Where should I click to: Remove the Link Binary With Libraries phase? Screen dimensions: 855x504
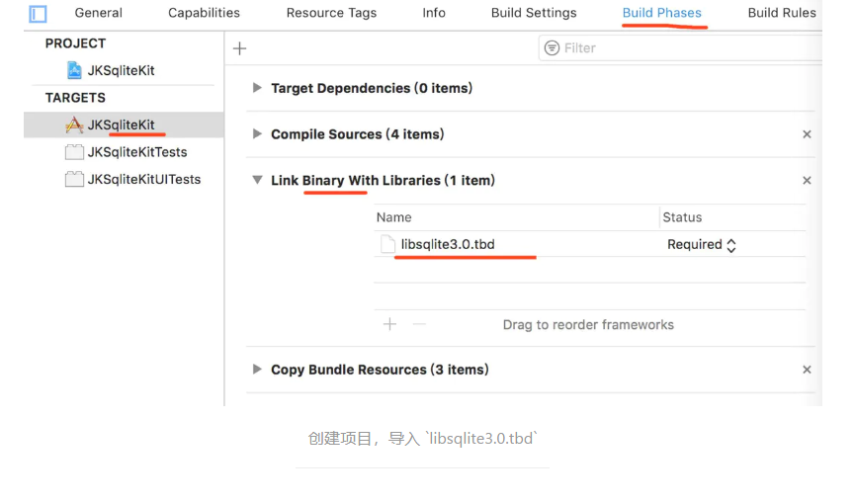click(x=807, y=181)
